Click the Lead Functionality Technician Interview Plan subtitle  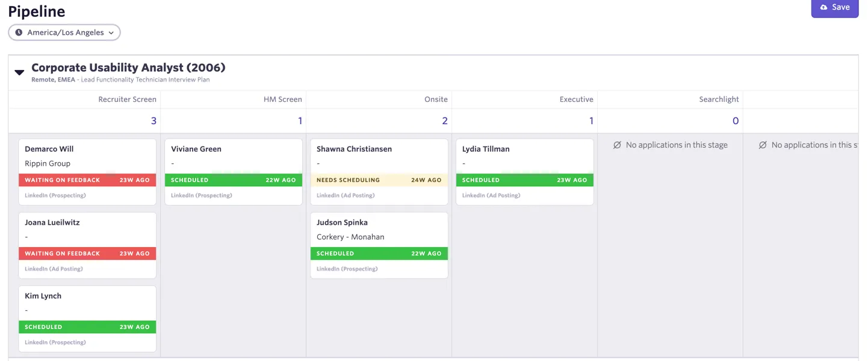click(145, 80)
